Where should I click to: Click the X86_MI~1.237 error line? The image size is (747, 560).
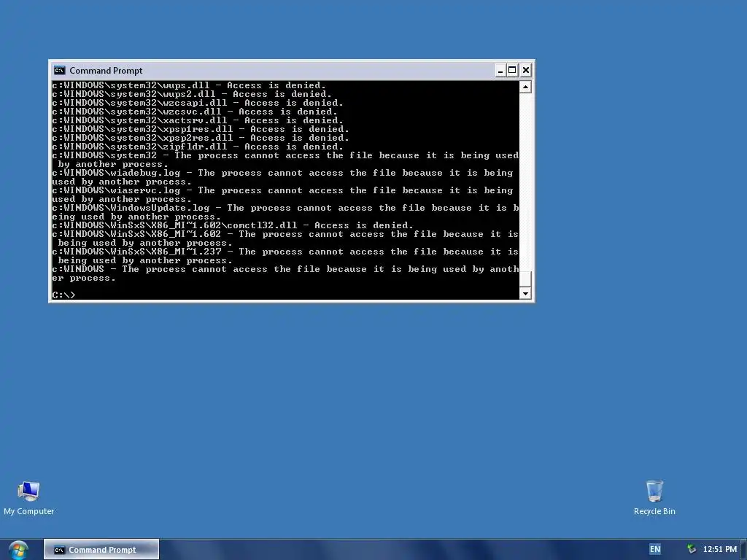click(285, 256)
